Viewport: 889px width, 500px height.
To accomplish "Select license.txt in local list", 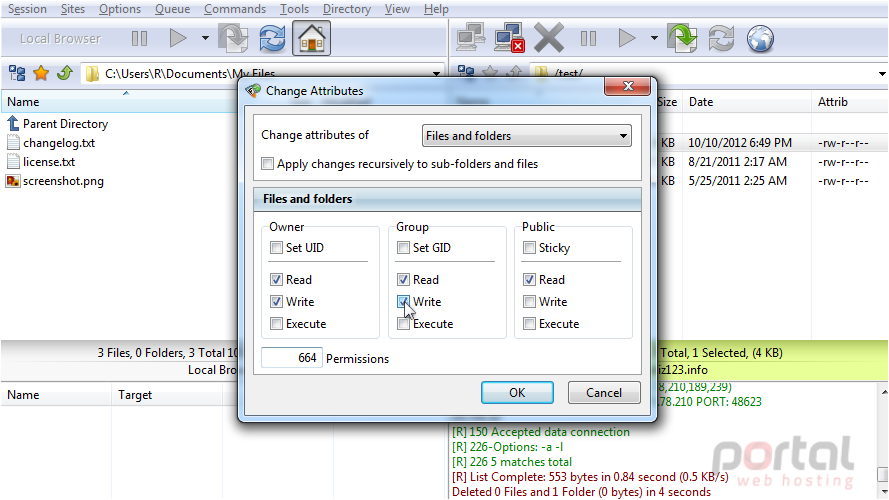I will tap(49, 162).
